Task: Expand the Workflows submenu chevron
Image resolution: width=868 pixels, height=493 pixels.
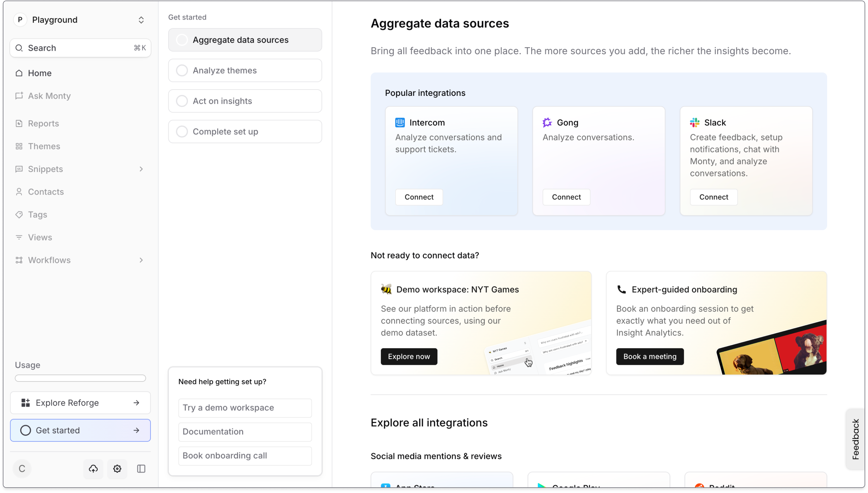Action: point(141,260)
